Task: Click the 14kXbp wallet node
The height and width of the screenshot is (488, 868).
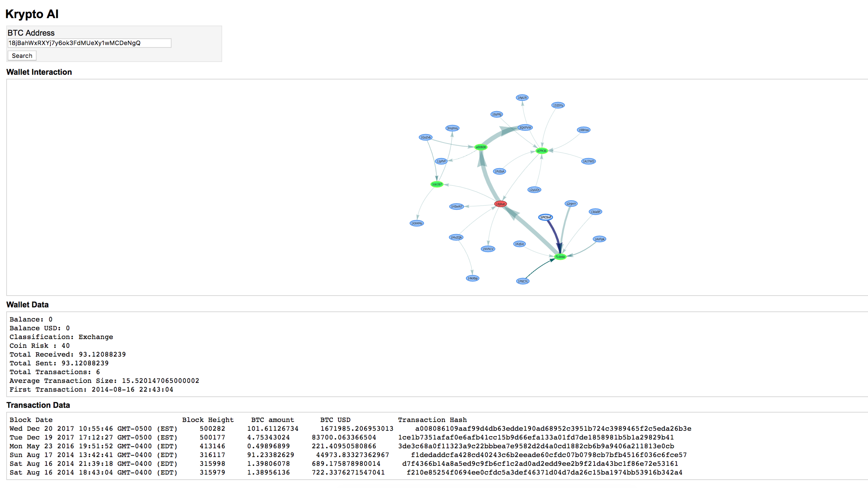Action: point(472,278)
